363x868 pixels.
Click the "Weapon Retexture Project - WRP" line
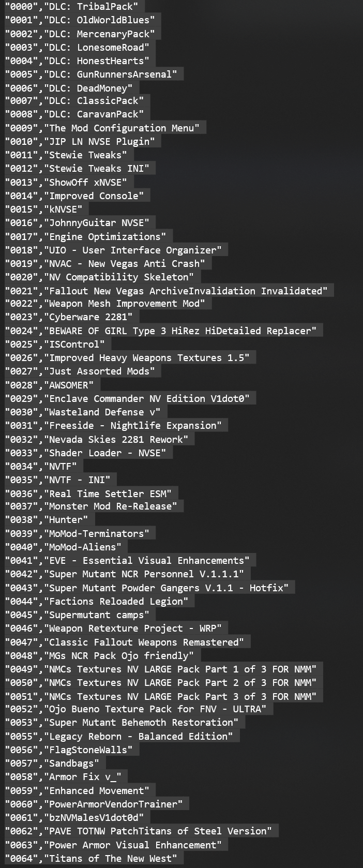[x=114, y=628]
